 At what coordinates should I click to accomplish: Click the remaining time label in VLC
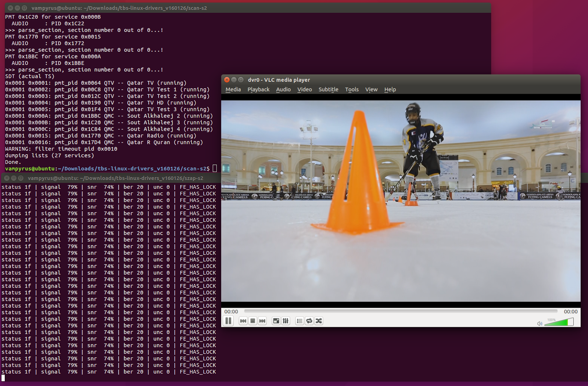coord(571,311)
